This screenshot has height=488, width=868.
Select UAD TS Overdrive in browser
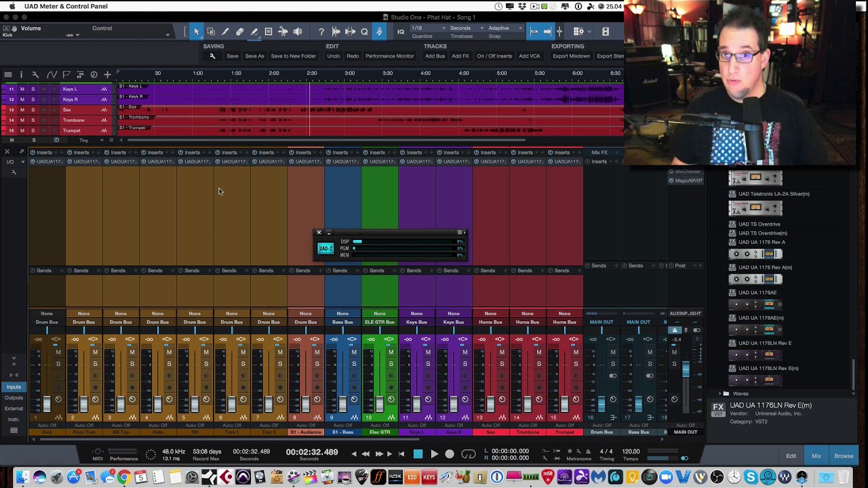point(759,224)
